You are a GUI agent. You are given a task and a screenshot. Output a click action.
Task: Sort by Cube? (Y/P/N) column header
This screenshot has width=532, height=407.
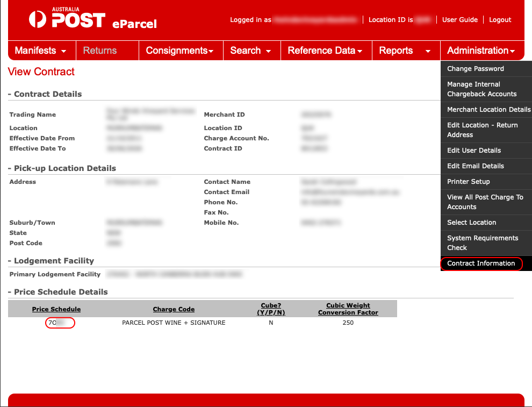pos(271,309)
